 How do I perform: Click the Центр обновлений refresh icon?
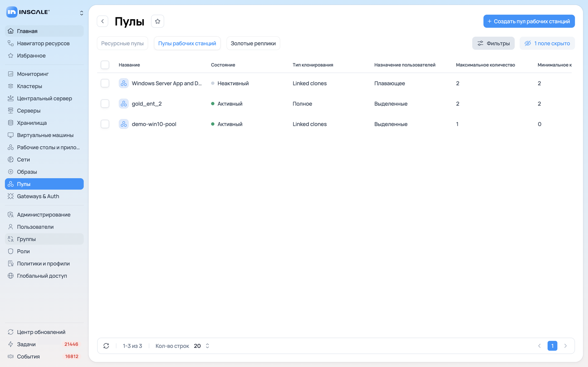click(x=11, y=332)
